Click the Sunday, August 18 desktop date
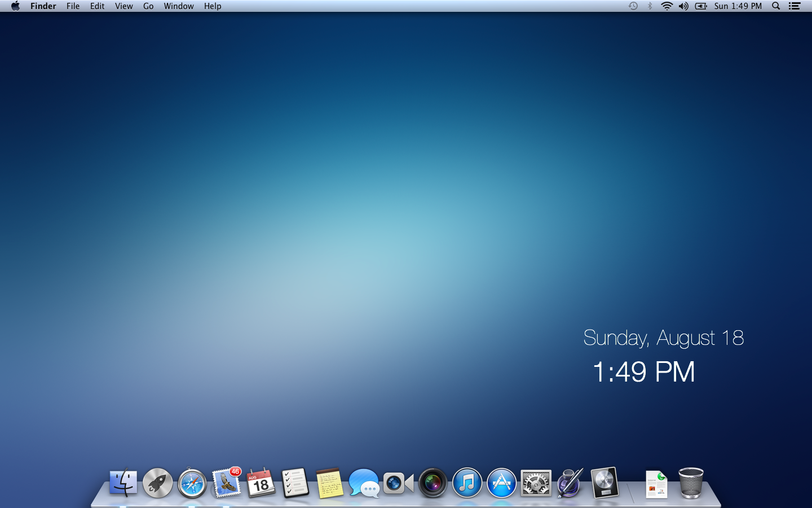Viewport: 812px width, 508px height. pyautogui.click(x=664, y=338)
